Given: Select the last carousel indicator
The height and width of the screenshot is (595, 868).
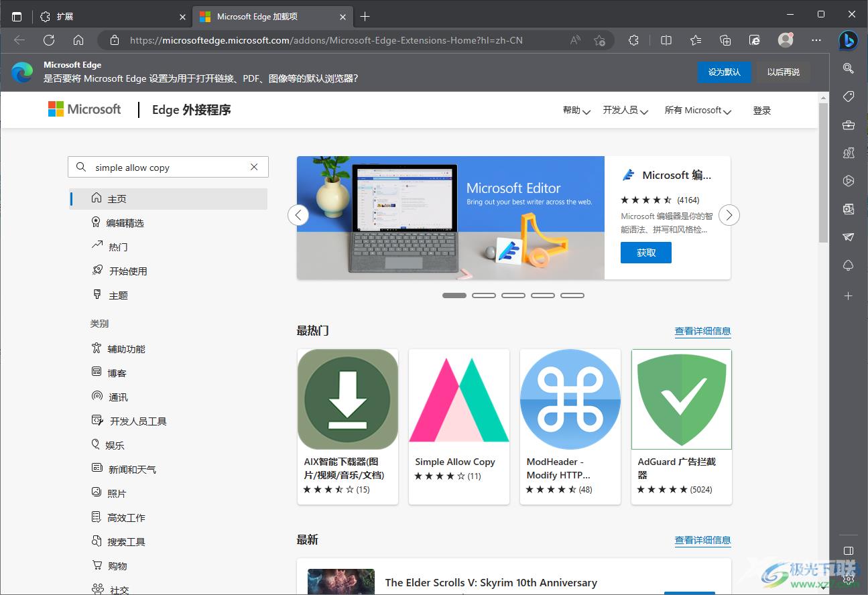Looking at the screenshot, I should (572, 295).
